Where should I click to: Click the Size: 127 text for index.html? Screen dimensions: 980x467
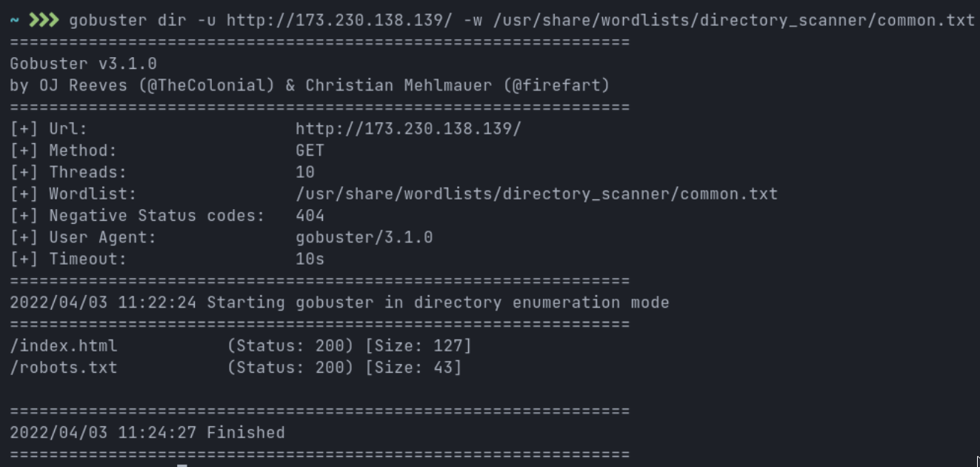tap(419, 345)
